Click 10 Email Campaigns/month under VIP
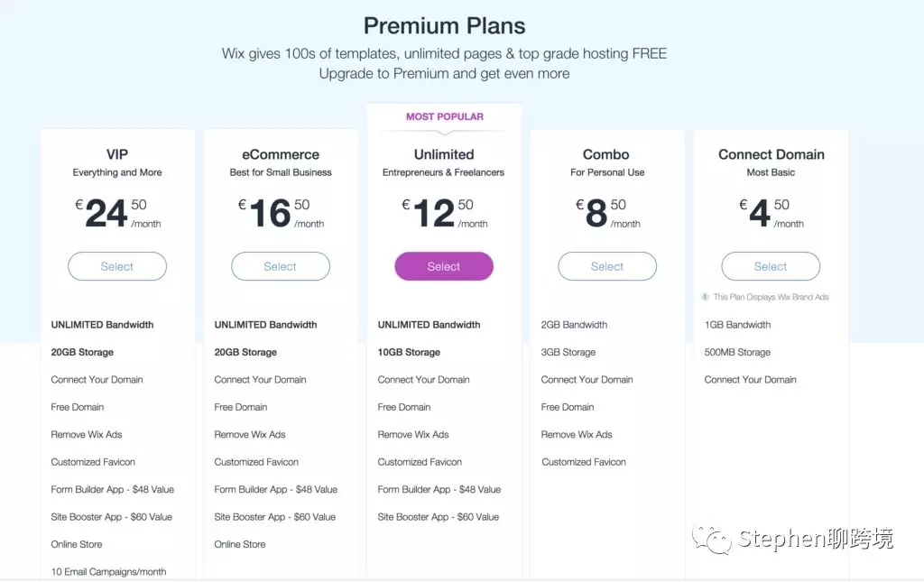The height and width of the screenshot is (582, 924). [108, 571]
